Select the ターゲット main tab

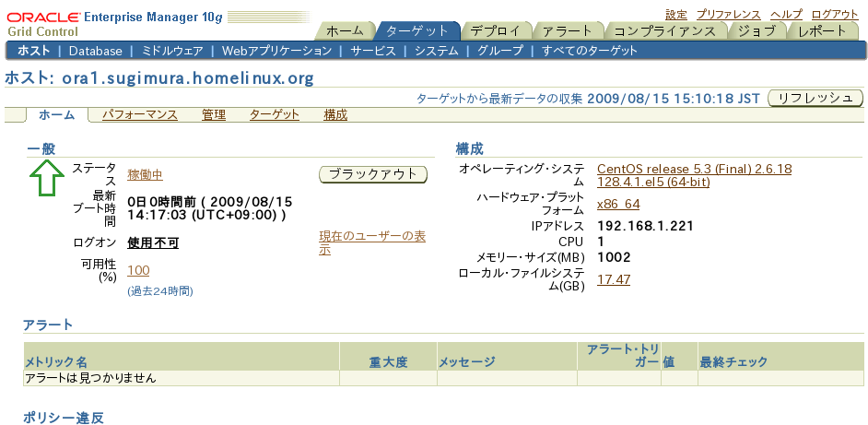(417, 31)
